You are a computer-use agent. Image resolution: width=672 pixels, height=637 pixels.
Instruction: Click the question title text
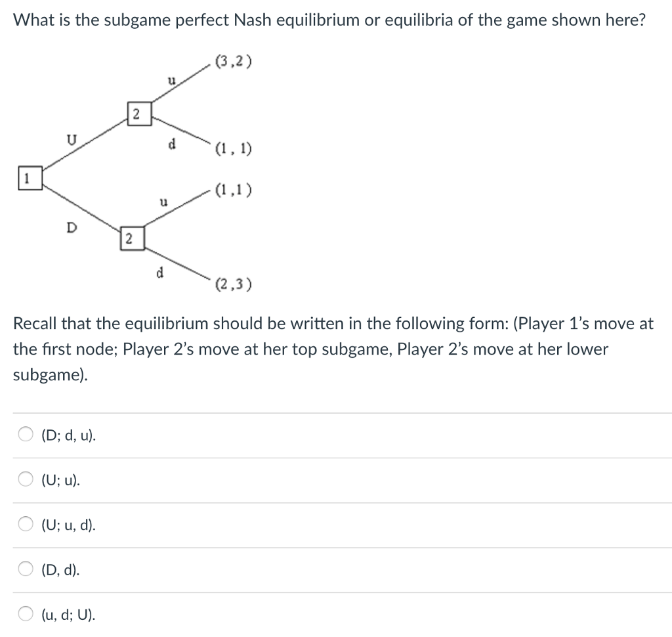tap(329, 20)
